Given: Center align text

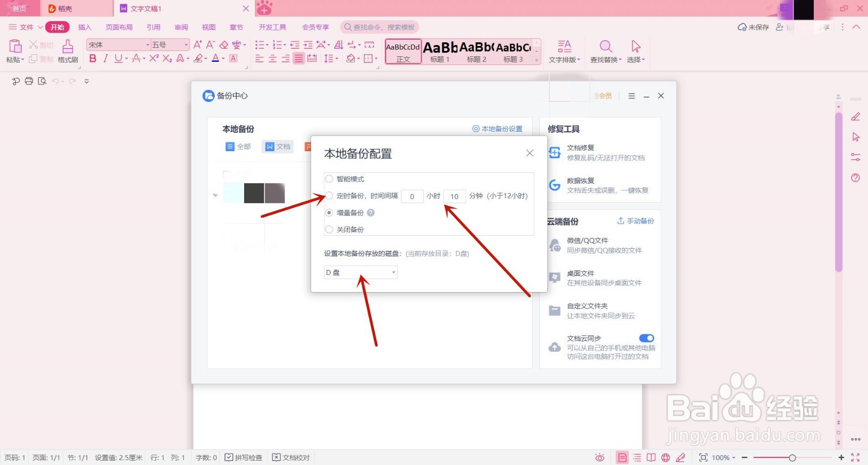Looking at the screenshot, I should (x=272, y=59).
